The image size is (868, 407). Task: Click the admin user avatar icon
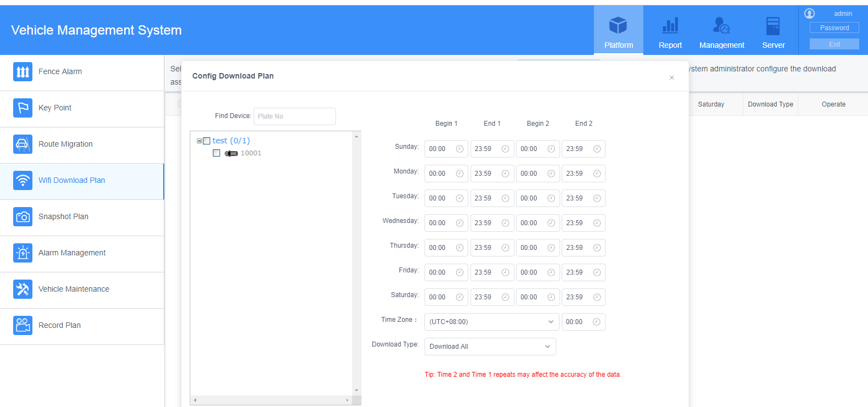tap(810, 14)
